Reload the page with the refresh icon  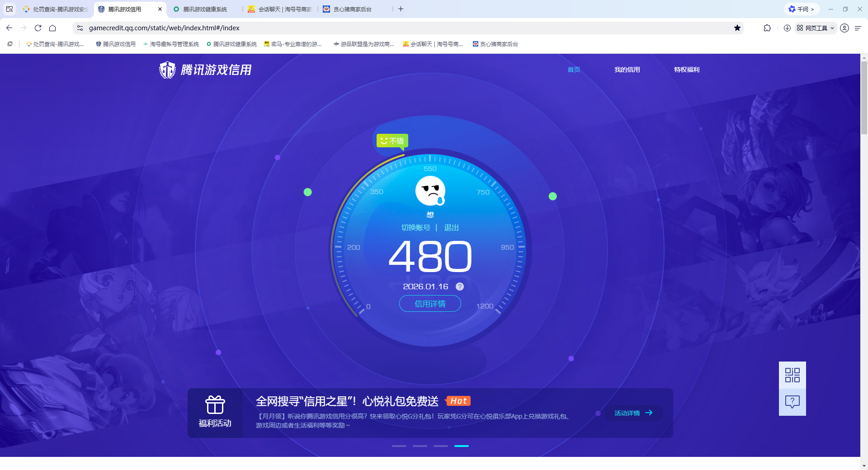(38, 28)
